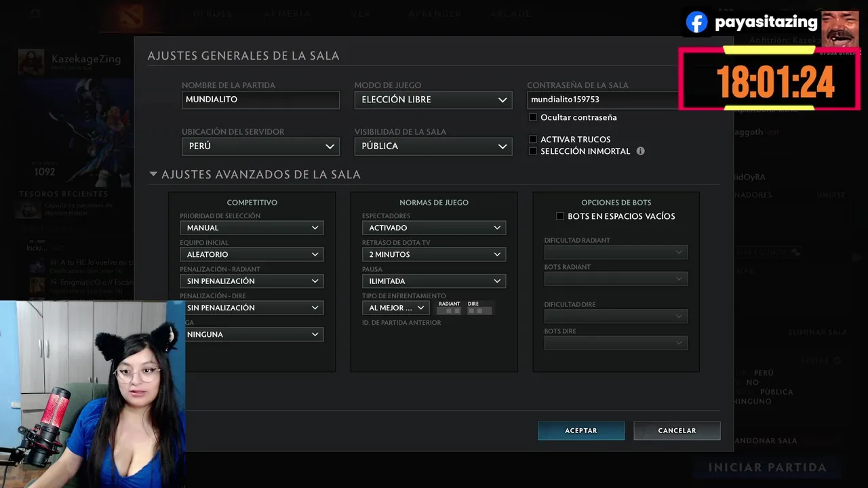Open Dificultad Dire dropdown
The image size is (868, 488).
pos(616,317)
